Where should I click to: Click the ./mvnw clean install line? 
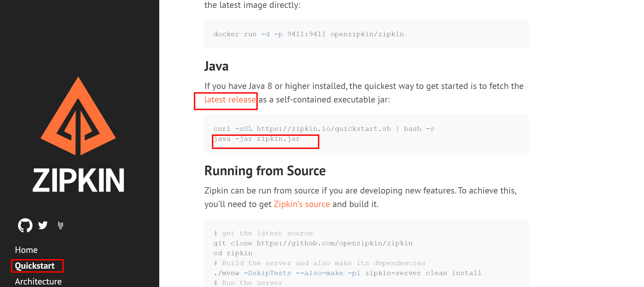tap(347, 273)
